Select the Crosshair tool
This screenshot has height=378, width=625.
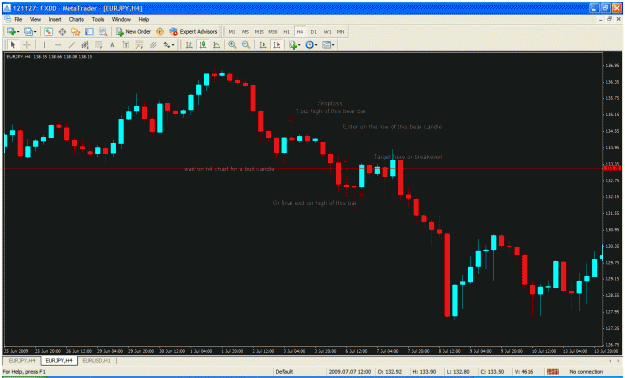click(27, 45)
